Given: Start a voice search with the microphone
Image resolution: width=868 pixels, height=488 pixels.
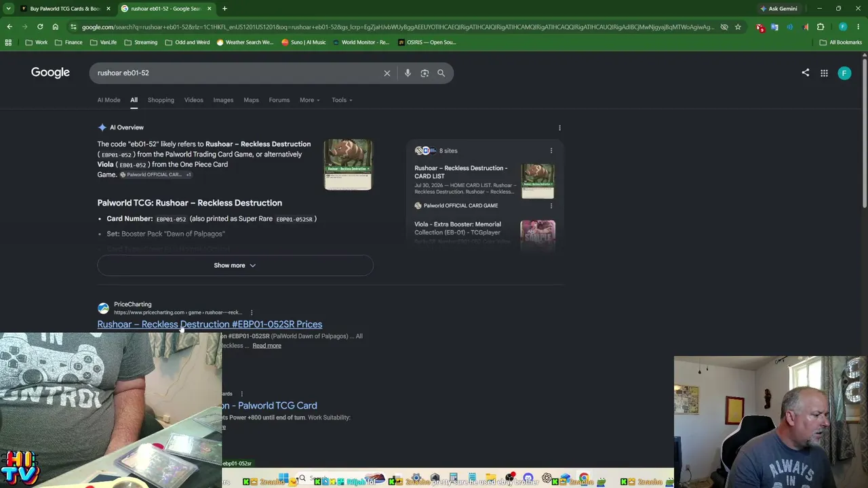Looking at the screenshot, I should (x=408, y=73).
